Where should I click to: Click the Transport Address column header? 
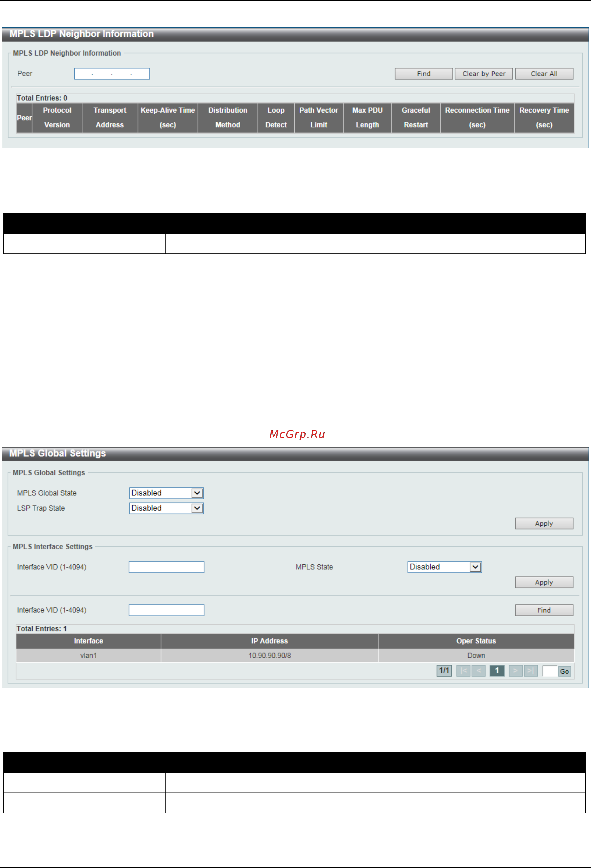pos(110,118)
